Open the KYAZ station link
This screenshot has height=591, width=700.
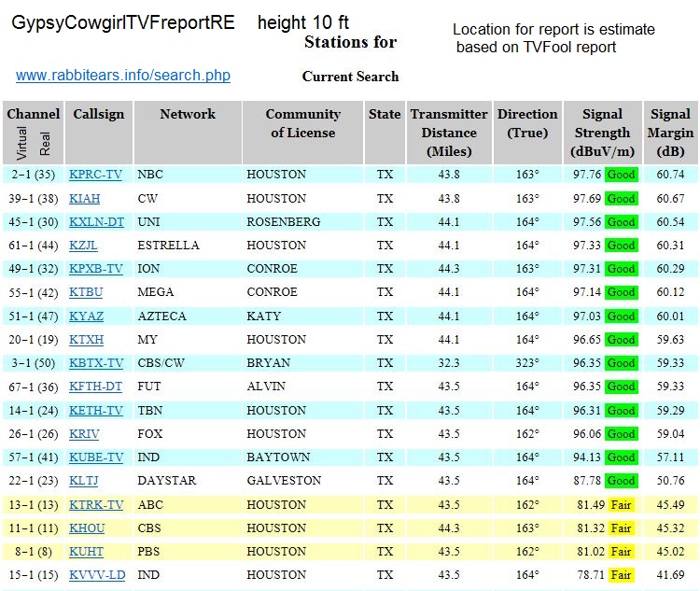pos(85,317)
